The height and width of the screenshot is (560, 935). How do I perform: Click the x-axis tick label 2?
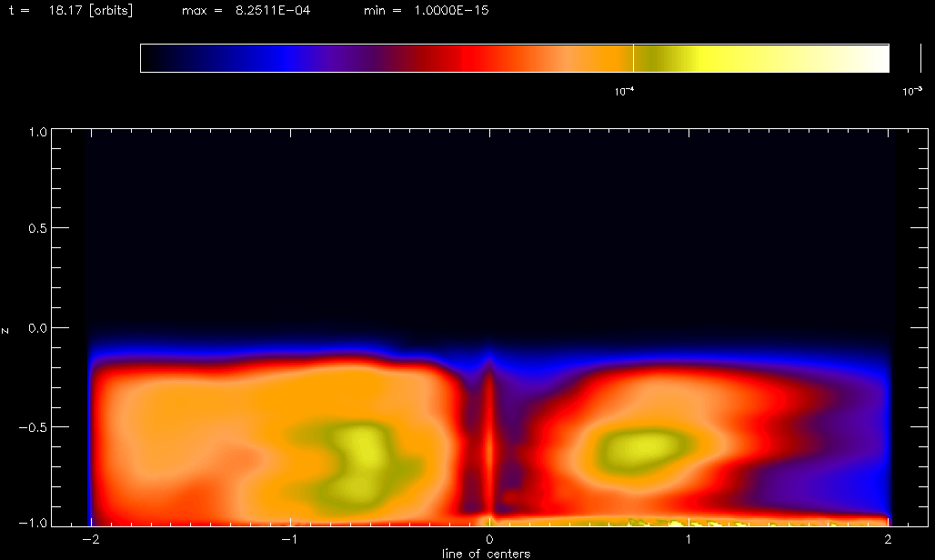click(x=889, y=540)
